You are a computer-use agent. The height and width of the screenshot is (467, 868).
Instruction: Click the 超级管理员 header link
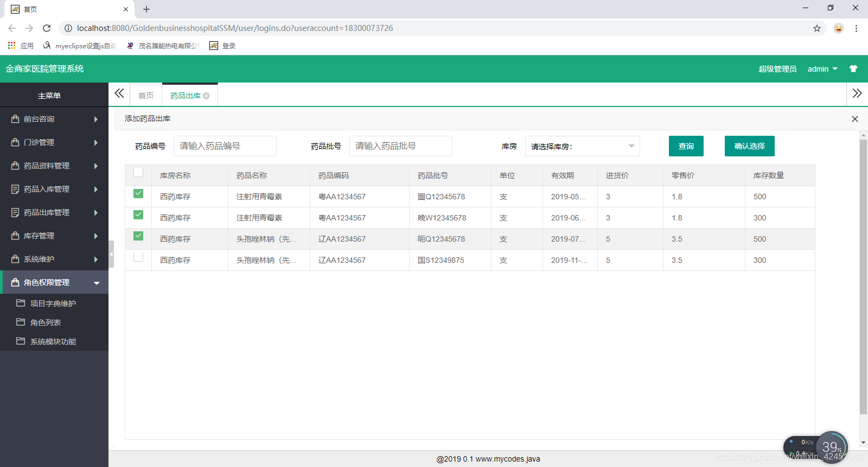tap(777, 69)
